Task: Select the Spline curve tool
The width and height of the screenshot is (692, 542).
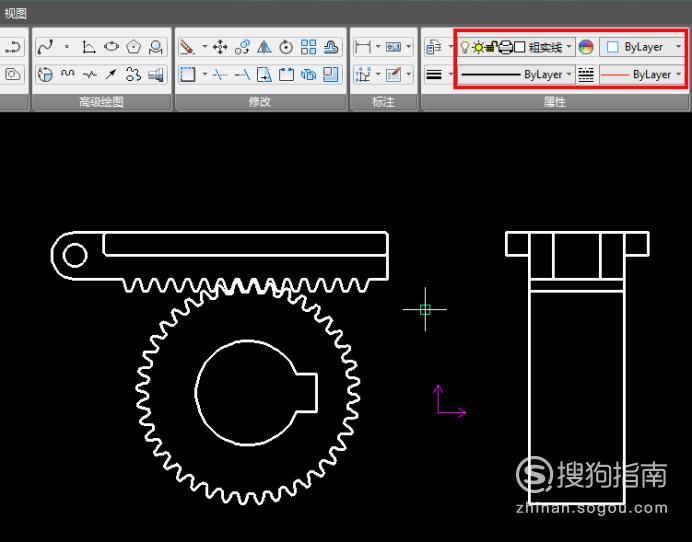Action: [x=45, y=46]
